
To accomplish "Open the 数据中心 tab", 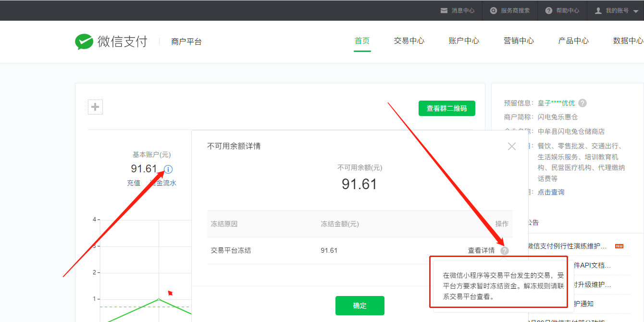I will [629, 41].
